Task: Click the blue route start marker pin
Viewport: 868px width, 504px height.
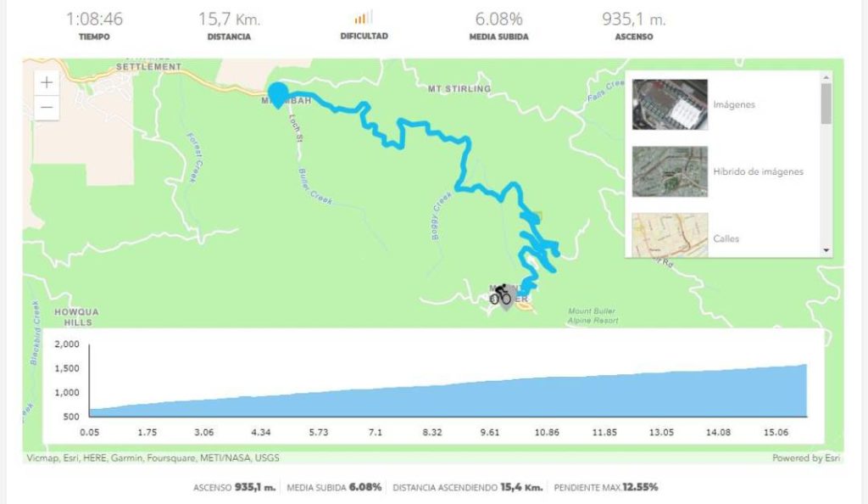Action: pyautogui.click(x=277, y=95)
